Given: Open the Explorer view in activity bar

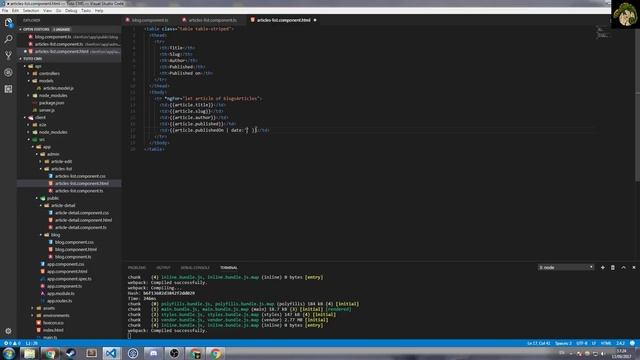Looking at the screenshot, I should point(8,23).
